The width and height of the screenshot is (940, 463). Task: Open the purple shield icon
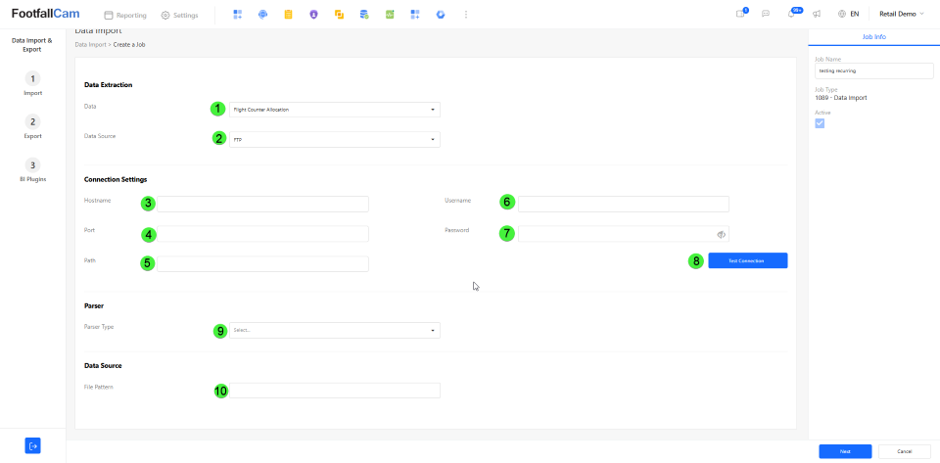point(314,15)
